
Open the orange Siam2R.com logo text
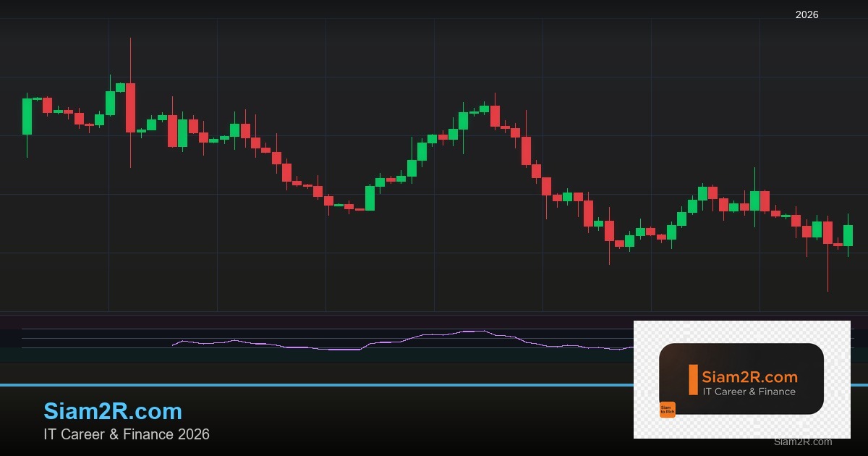pyautogui.click(x=749, y=377)
